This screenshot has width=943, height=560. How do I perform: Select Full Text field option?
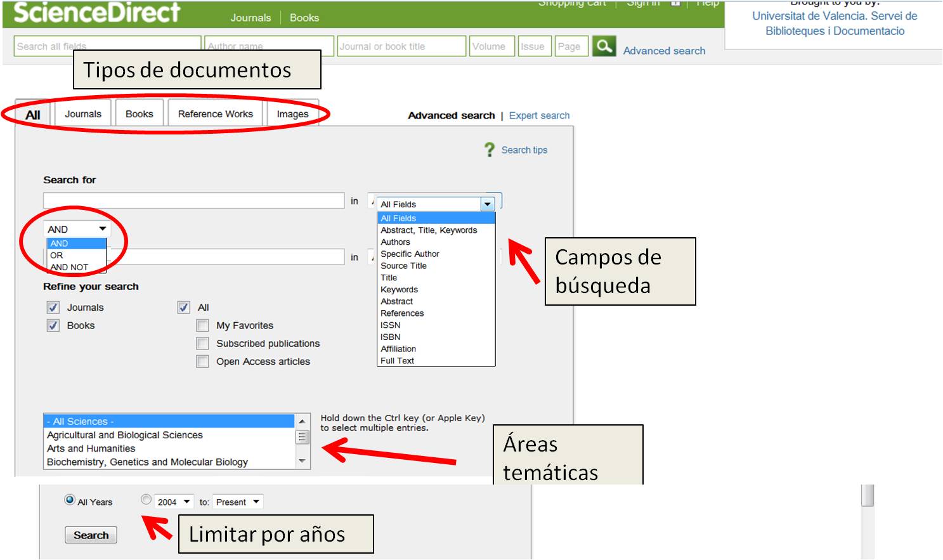[x=436, y=360]
